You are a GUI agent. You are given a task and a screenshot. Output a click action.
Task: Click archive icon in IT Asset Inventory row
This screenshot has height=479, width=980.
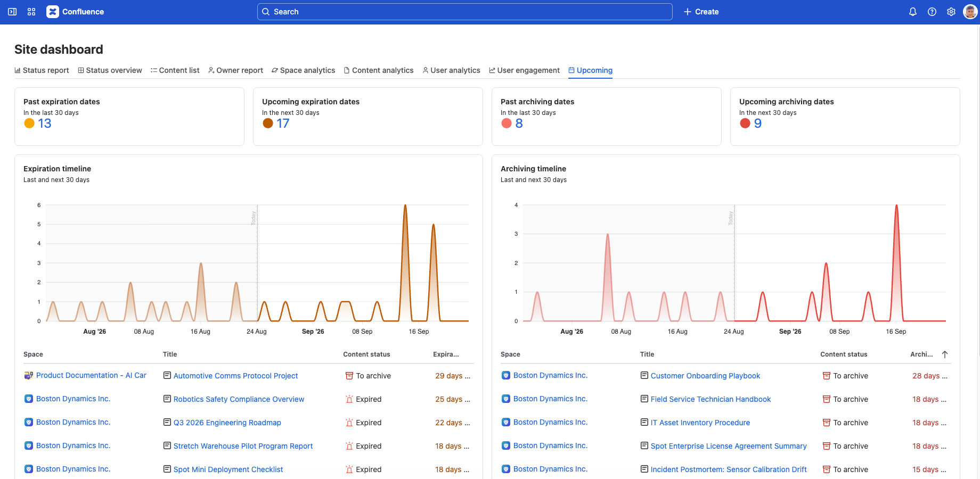(x=827, y=423)
